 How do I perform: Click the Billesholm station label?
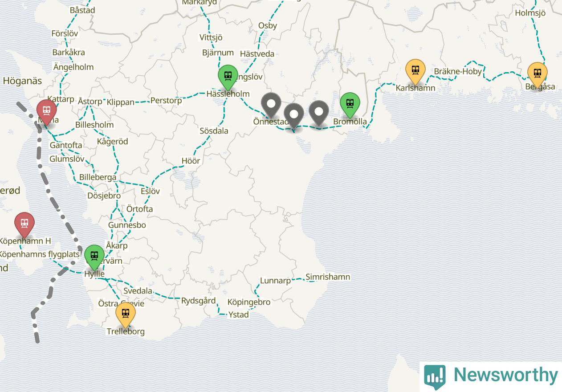94,125
